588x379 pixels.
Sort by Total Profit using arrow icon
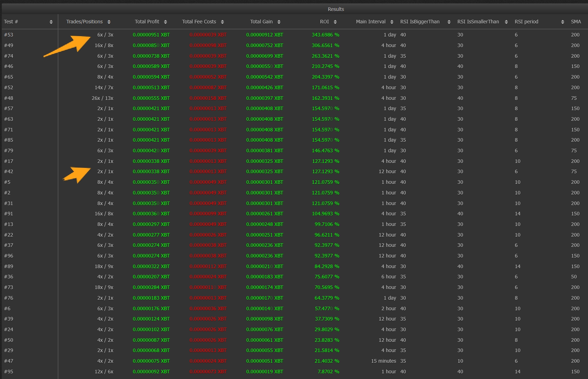tap(165, 22)
